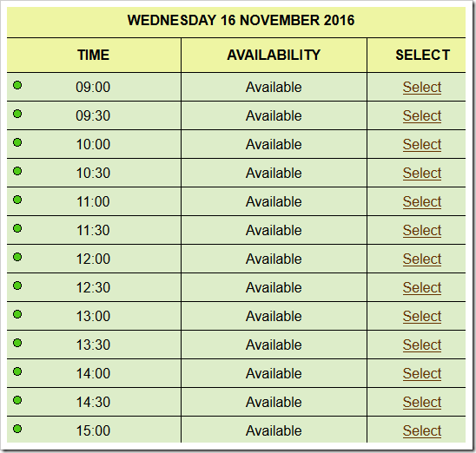Click Select for the 13:00 slot
This screenshot has width=476, height=453.
click(x=422, y=317)
